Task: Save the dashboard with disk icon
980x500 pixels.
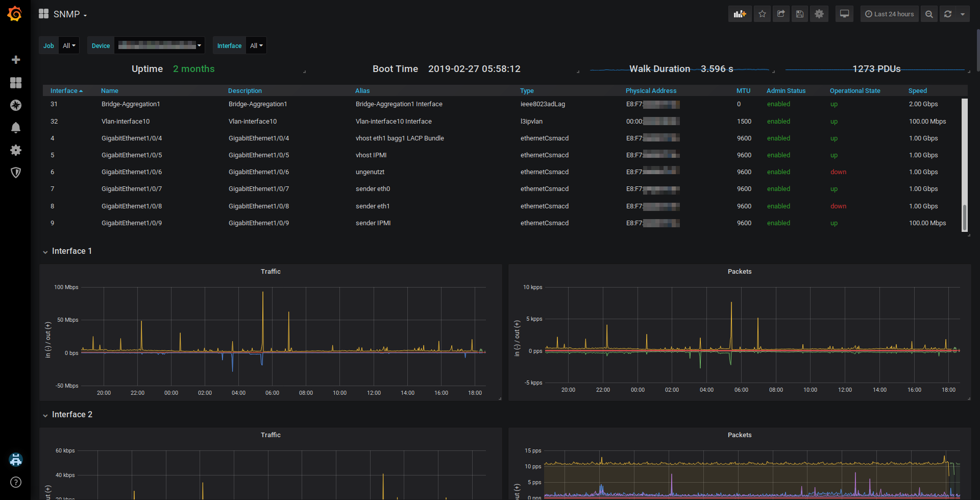Action: click(800, 14)
